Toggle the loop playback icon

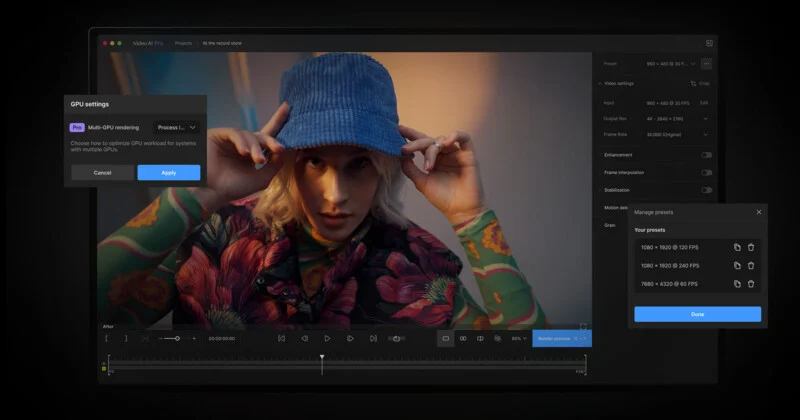[396, 338]
